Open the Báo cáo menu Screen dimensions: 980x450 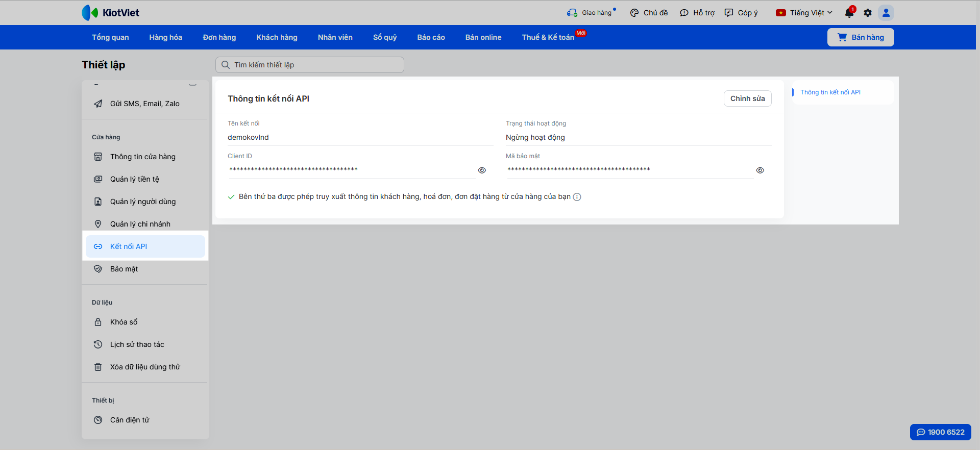[431, 37]
